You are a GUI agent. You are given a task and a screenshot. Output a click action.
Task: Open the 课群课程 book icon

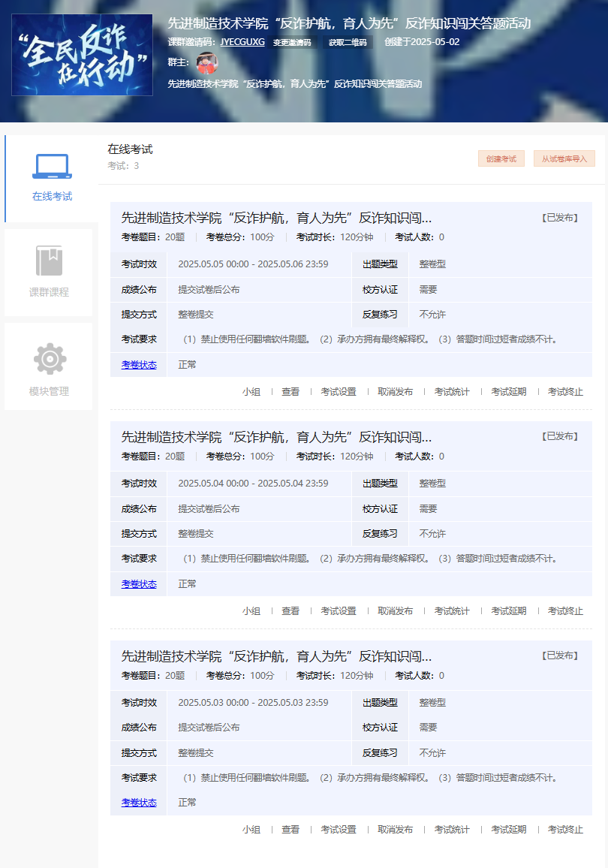click(x=49, y=261)
